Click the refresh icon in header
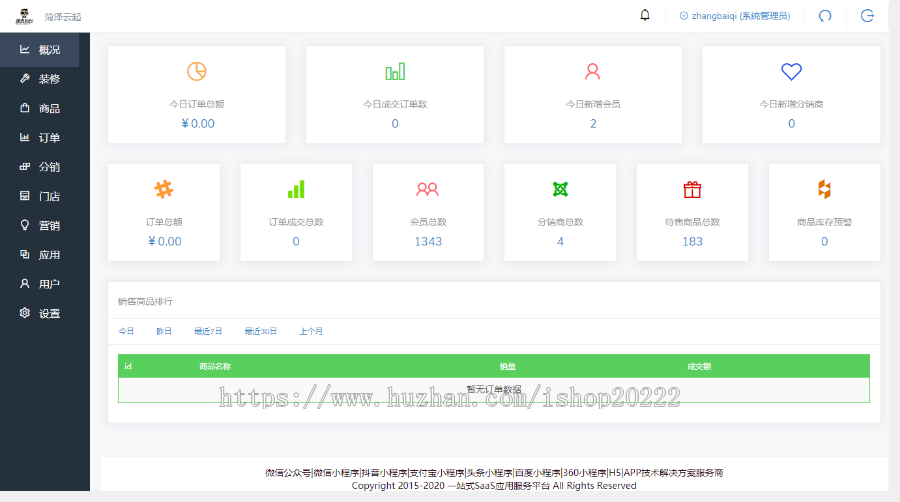This screenshot has width=900, height=502. click(x=825, y=16)
